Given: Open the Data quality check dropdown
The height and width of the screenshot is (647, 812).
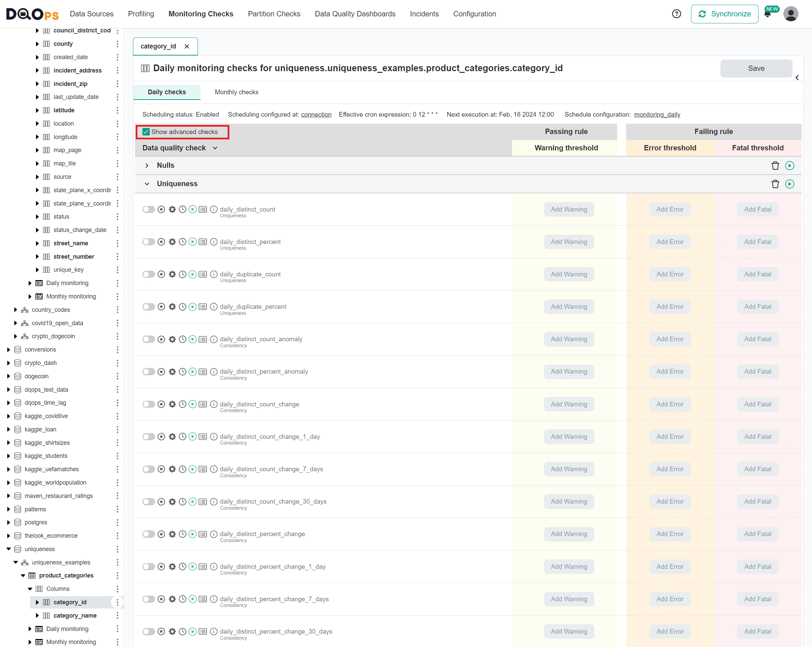Looking at the screenshot, I should 215,148.
